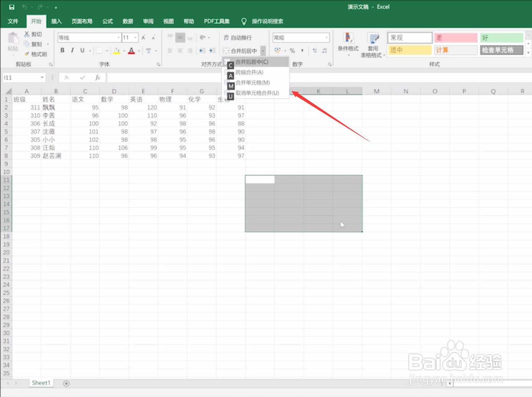Click the increase decimal icon
The width and height of the screenshot is (532, 397).
click(x=315, y=50)
